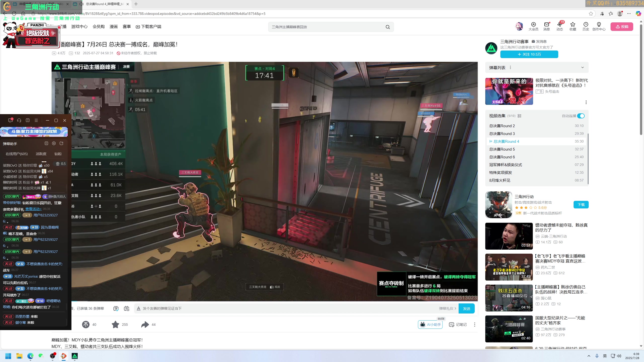The width and height of the screenshot is (644, 362).
Task: Click the search magnifier icon in the search box
Action: tap(388, 27)
